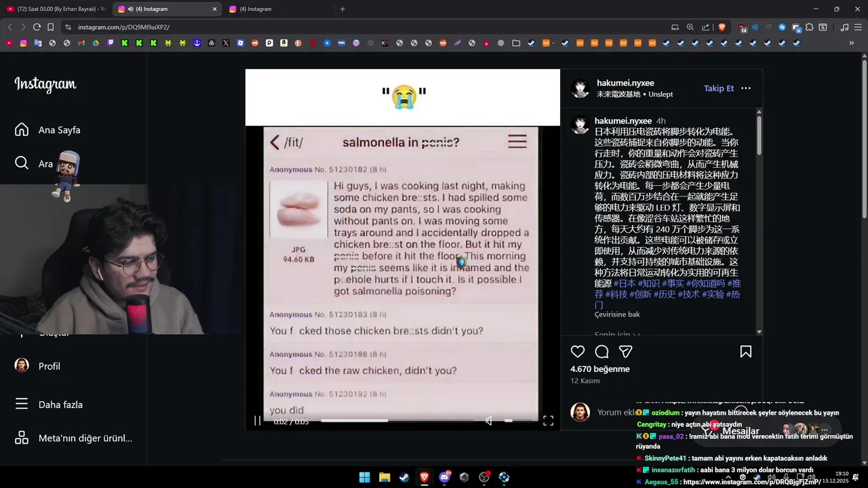Open the post's three-dot options menu
The width and height of the screenshot is (868, 488).
(746, 88)
